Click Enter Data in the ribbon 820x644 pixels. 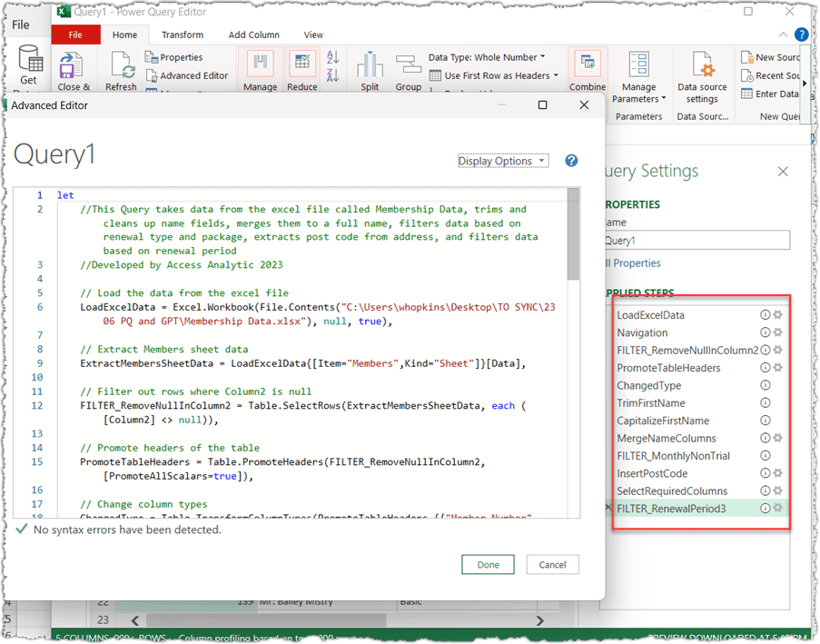[x=770, y=94]
